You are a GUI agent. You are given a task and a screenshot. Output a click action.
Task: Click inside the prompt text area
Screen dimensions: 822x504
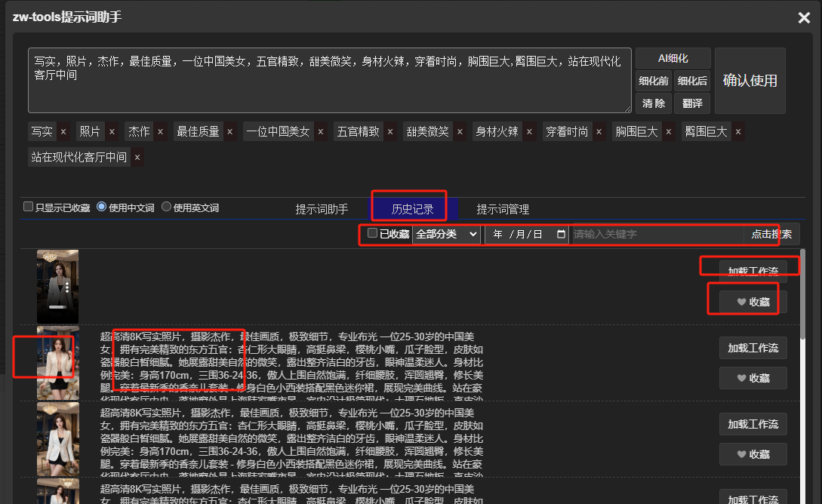330,80
